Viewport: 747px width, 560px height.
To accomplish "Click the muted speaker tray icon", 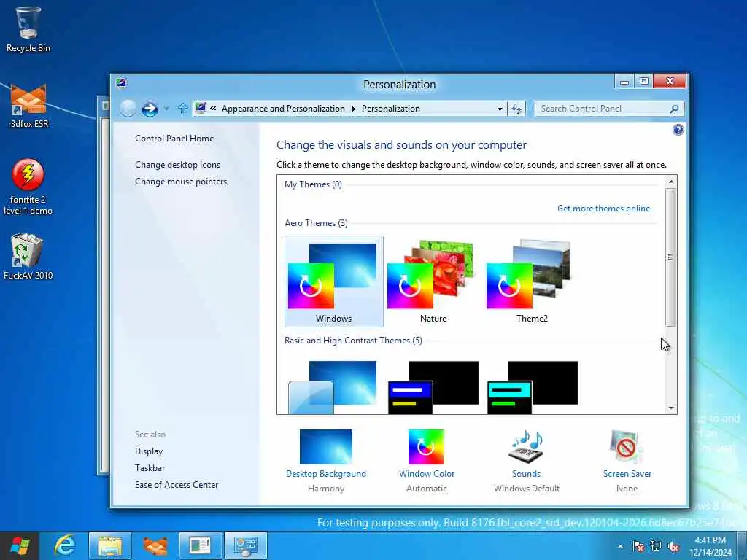I will (673, 547).
